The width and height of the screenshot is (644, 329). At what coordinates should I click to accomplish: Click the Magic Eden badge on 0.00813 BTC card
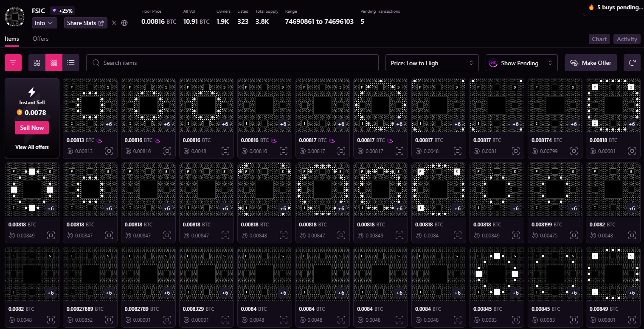pyautogui.click(x=99, y=140)
